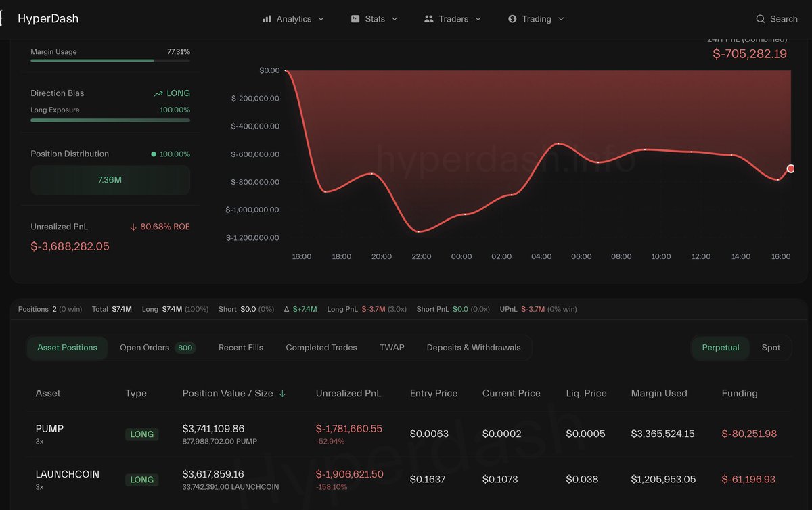Screen dimensions: 812x510
Task: Click the Position Value sort arrow
Action: tap(282, 394)
